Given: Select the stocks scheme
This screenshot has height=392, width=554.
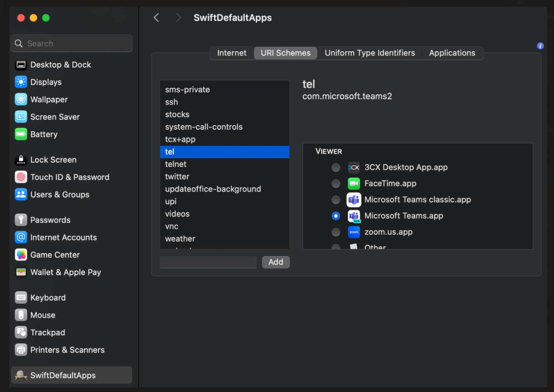Looking at the screenshot, I should [225, 115].
